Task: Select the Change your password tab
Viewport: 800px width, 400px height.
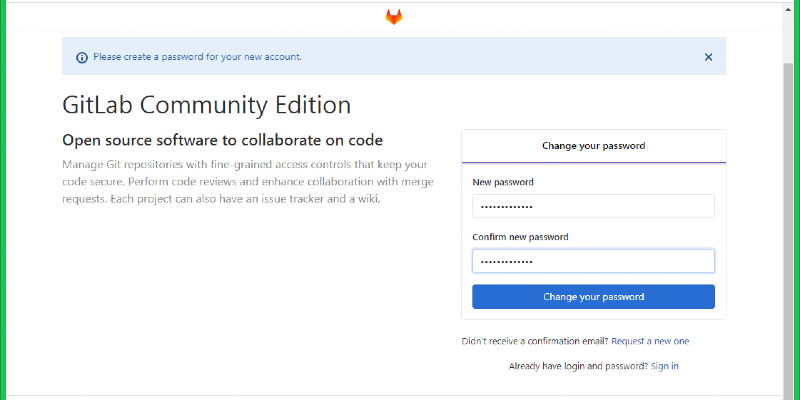Action: [x=593, y=146]
